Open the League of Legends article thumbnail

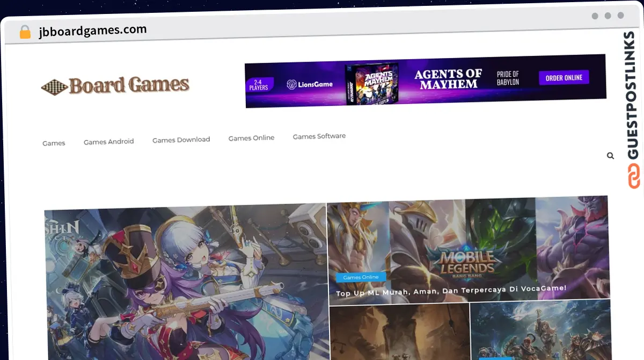click(540, 330)
